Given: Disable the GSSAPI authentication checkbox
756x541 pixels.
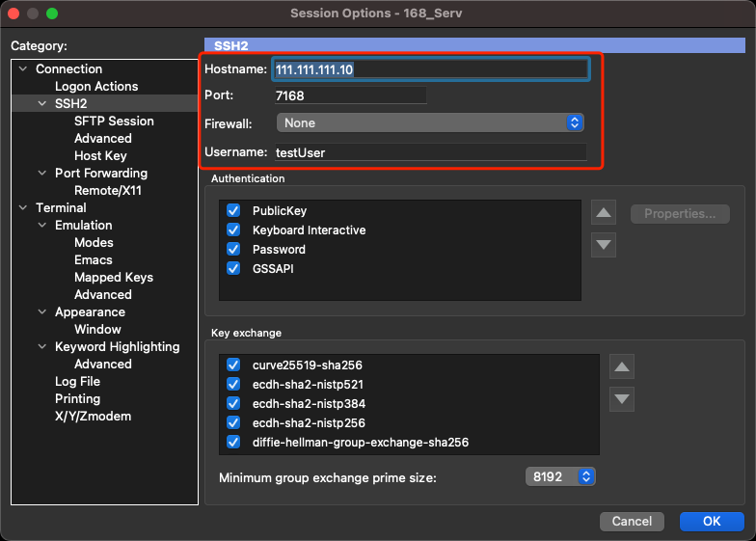Looking at the screenshot, I should 233,268.
